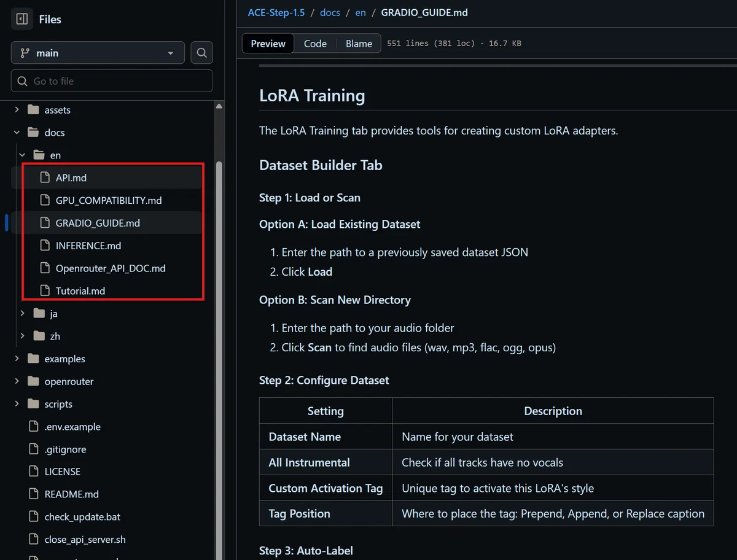Select GRADIO_GUIDE.md in the file tree
This screenshot has width=737, height=560.
click(x=98, y=223)
